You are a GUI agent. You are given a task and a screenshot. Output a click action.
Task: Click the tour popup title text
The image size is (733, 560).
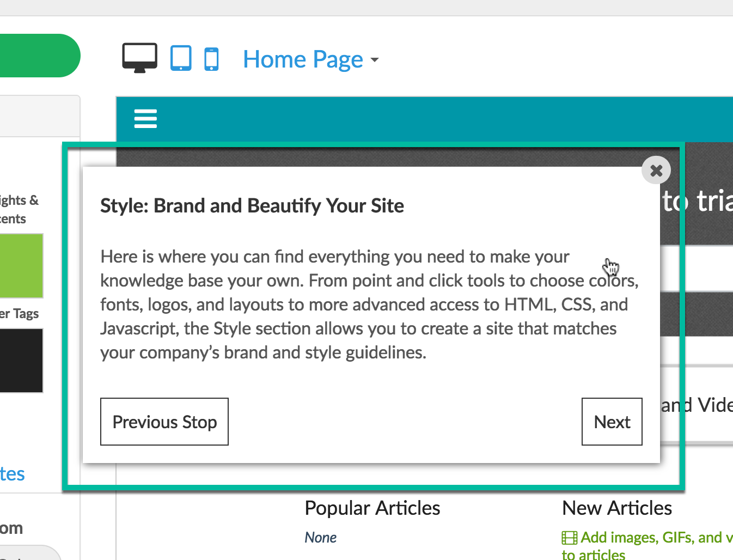pyautogui.click(x=252, y=206)
